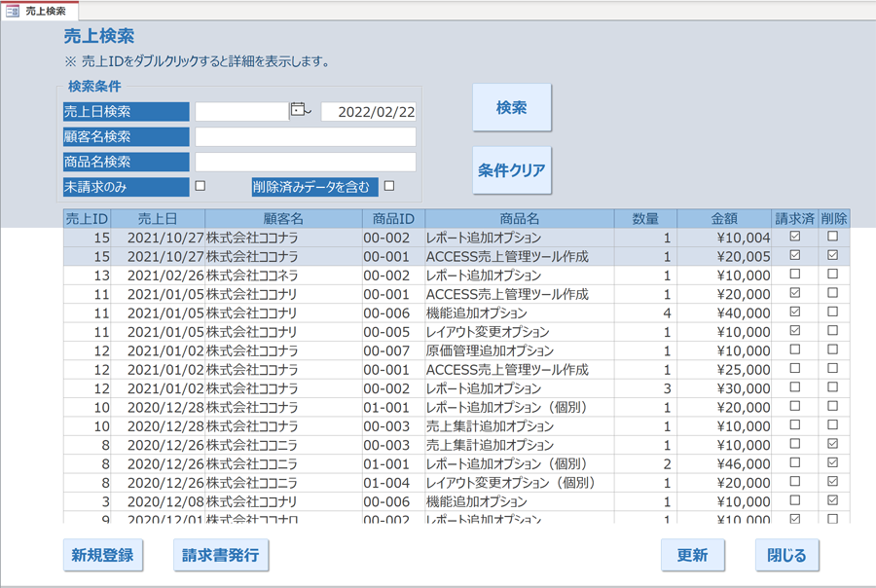The height and width of the screenshot is (588, 876).
Task: Click the amount ¥25,000 cell
Action: (x=724, y=370)
